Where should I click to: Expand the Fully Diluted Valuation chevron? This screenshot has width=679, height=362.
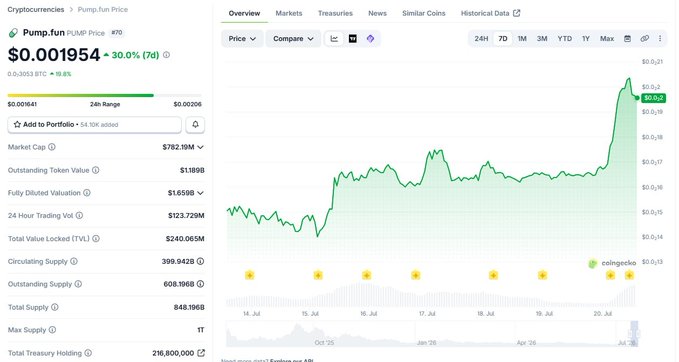200,193
